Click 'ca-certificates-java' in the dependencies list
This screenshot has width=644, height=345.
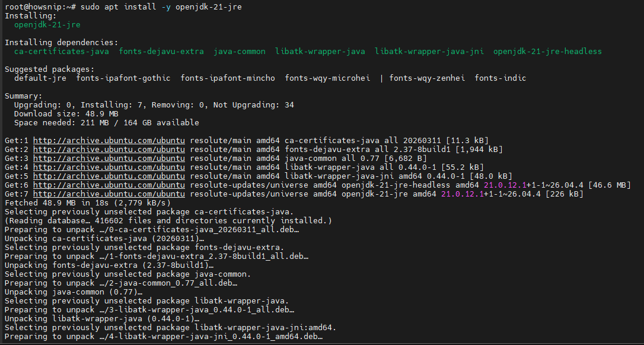tap(62, 52)
